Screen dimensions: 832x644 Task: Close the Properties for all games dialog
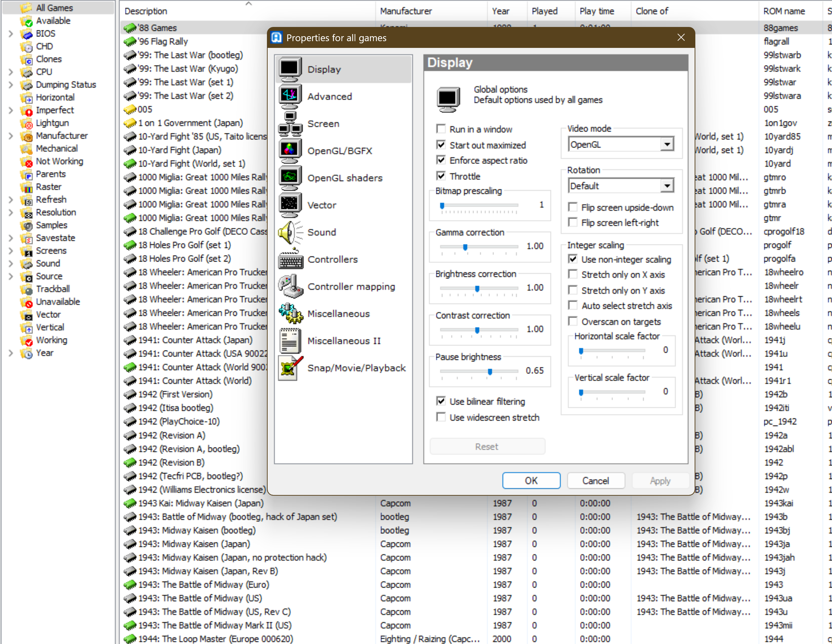point(681,37)
